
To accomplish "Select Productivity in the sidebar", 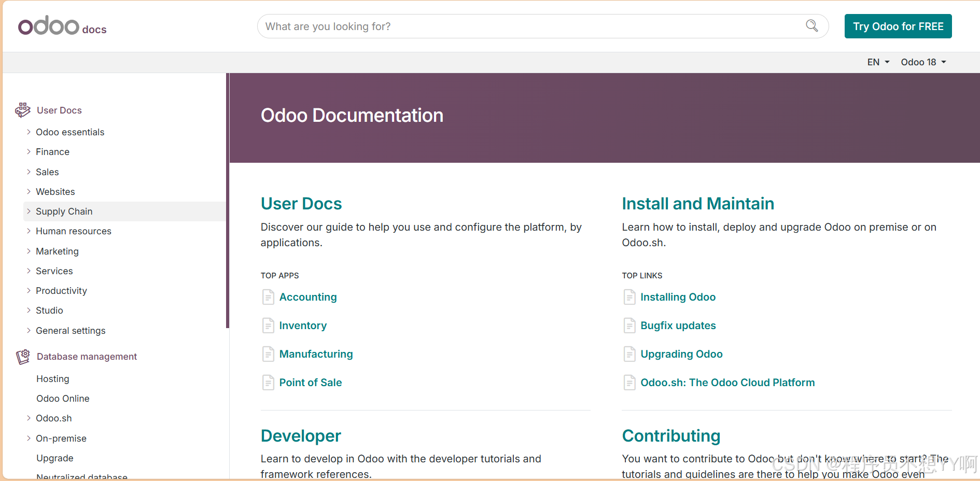I will 61,291.
